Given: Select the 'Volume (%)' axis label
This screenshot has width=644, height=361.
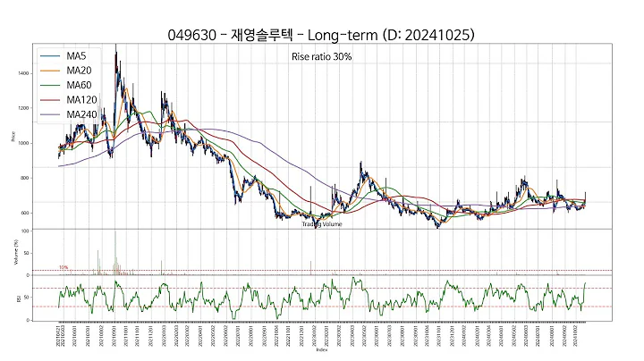Looking at the screenshot, I should click(x=16, y=252).
